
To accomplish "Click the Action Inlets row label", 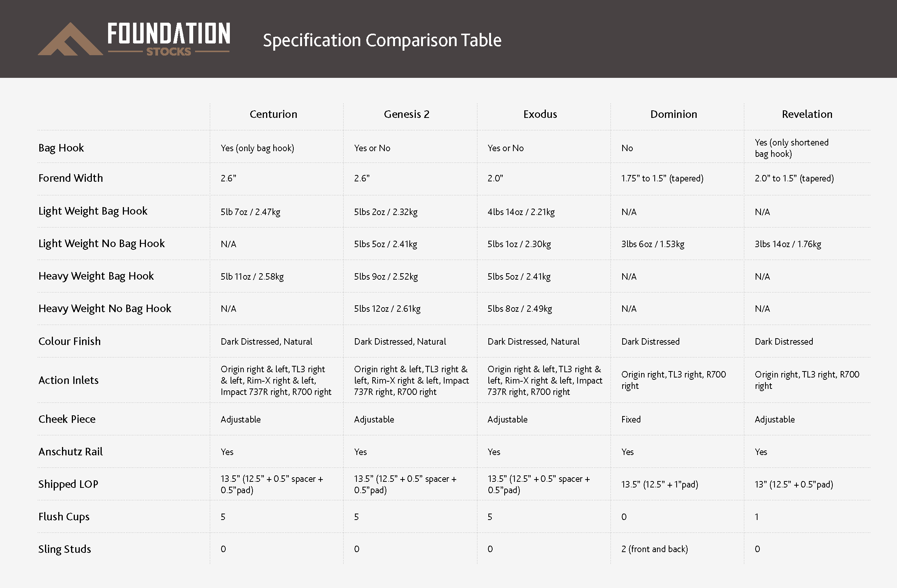I will [68, 380].
